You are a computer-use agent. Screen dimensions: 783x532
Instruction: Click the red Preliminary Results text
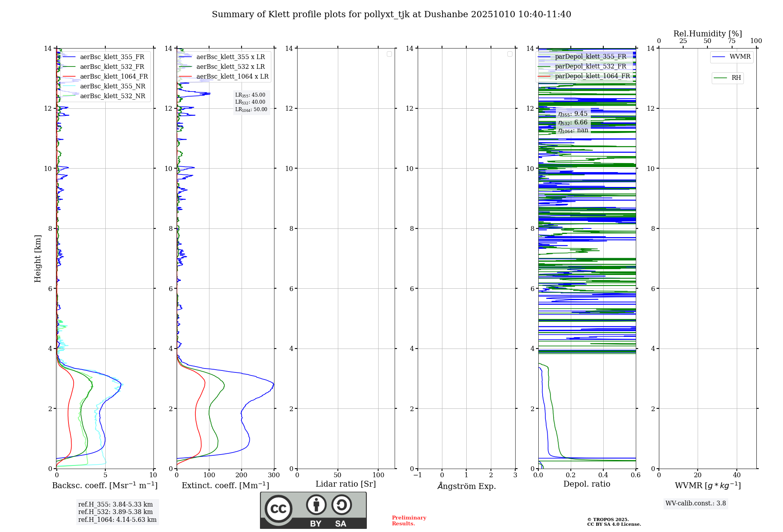409,521
